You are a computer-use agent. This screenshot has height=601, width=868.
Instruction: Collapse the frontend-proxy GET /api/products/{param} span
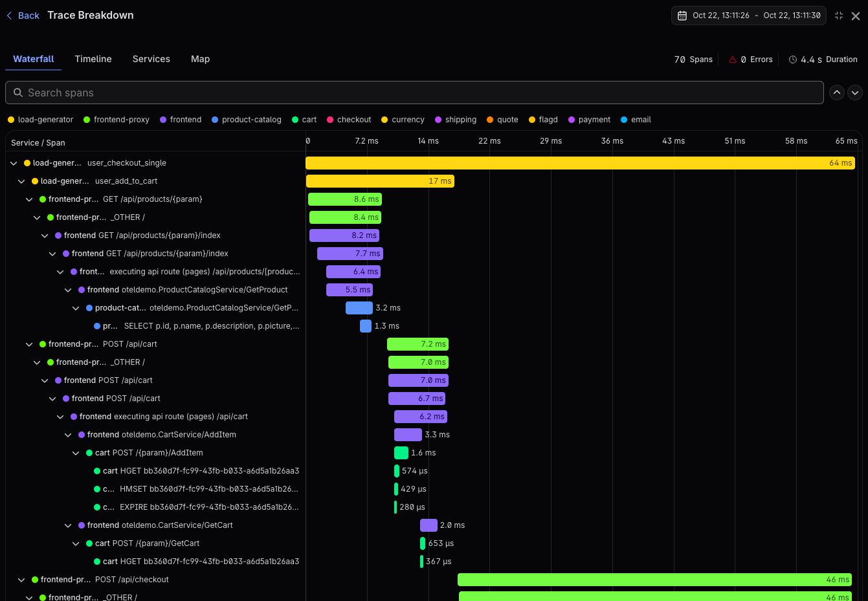point(29,199)
